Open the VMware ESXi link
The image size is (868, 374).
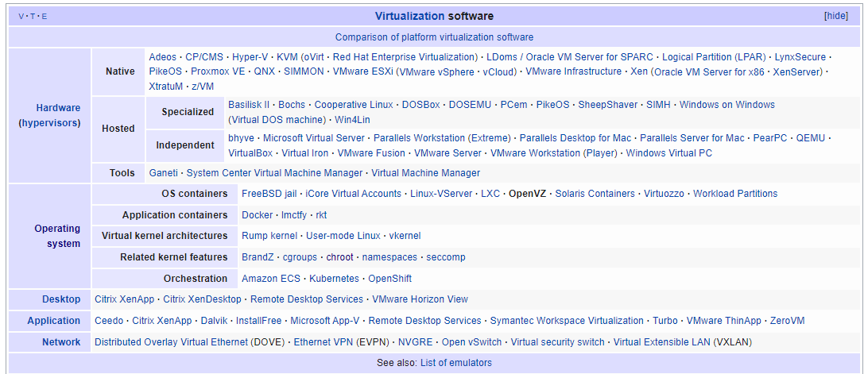[x=362, y=71]
